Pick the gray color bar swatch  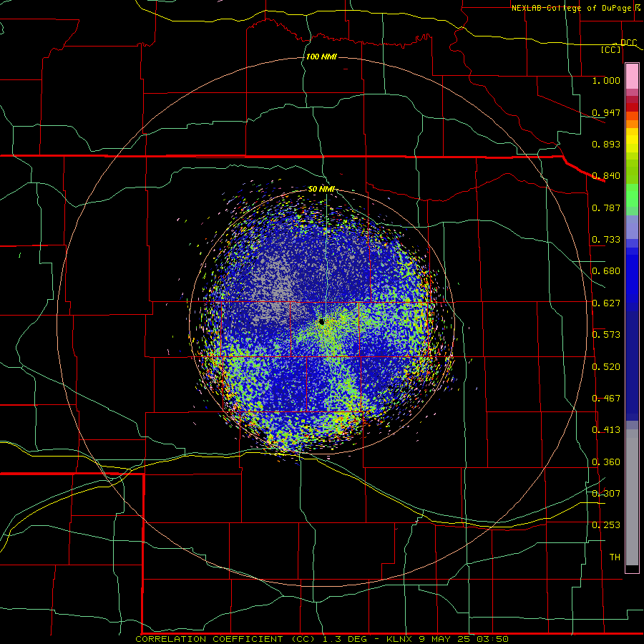click(632, 497)
